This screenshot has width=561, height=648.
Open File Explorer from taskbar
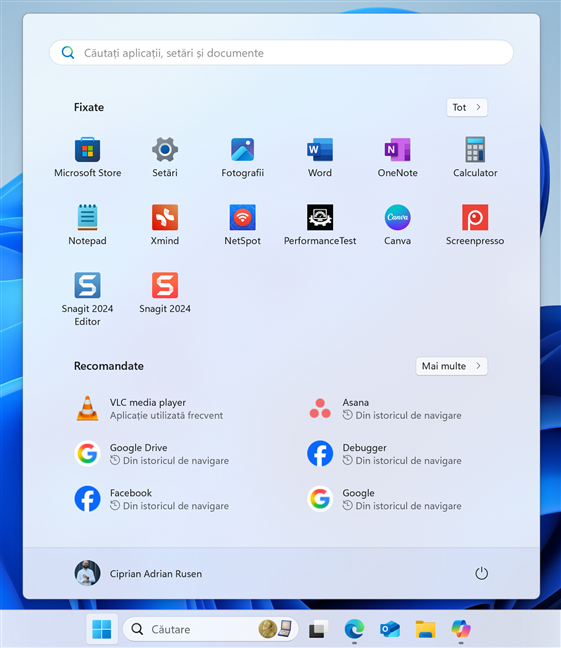pyautogui.click(x=425, y=629)
